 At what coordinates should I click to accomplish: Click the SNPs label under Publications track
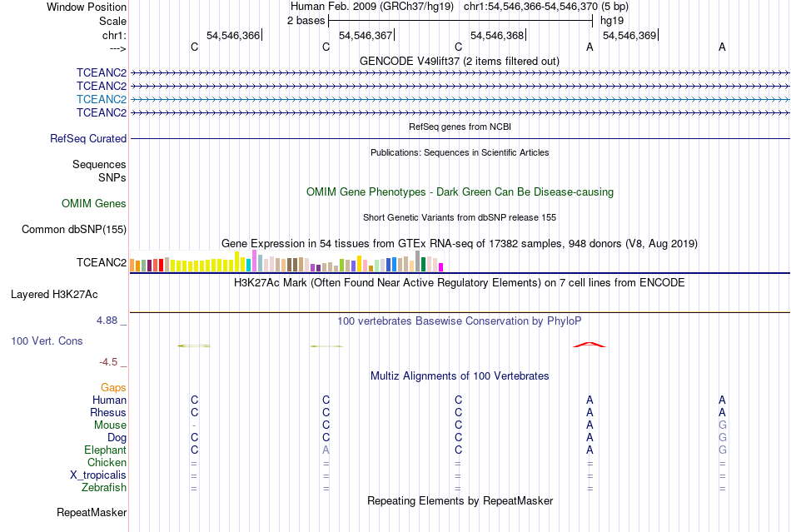(x=112, y=177)
